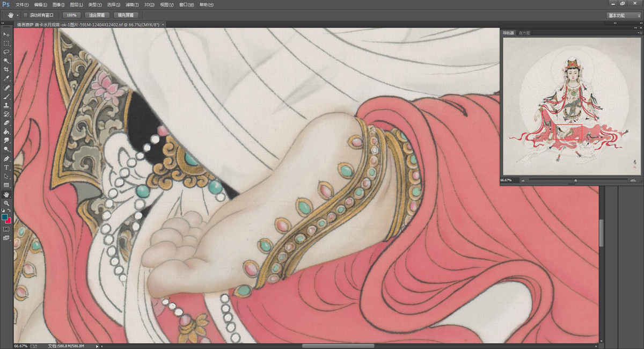The image size is (644, 349).
Task: Open the 滤镜(T) menu
Action: click(x=131, y=4)
